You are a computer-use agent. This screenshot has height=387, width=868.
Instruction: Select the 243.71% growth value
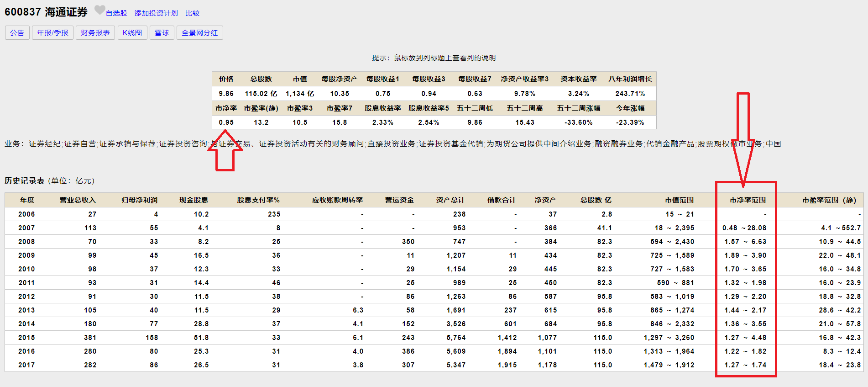pos(630,94)
